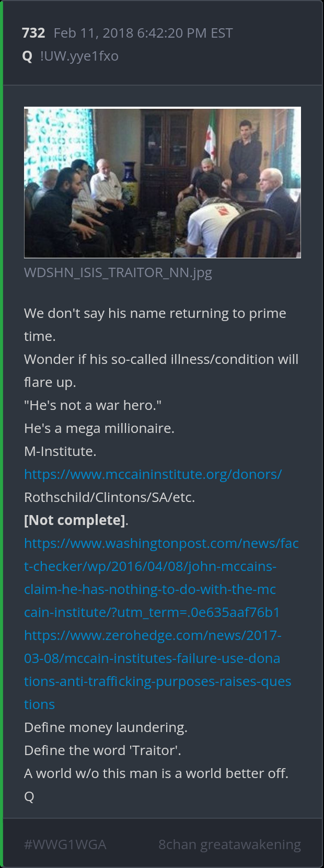Click the post number 732
Image resolution: width=324 pixels, height=868 pixels.
pyautogui.click(x=33, y=33)
